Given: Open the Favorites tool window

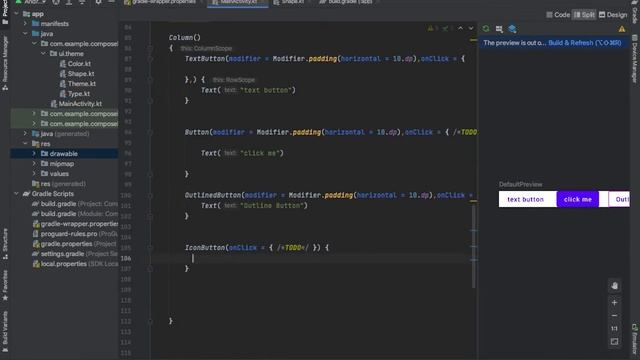Looking at the screenshot, I should (x=5, y=285).
